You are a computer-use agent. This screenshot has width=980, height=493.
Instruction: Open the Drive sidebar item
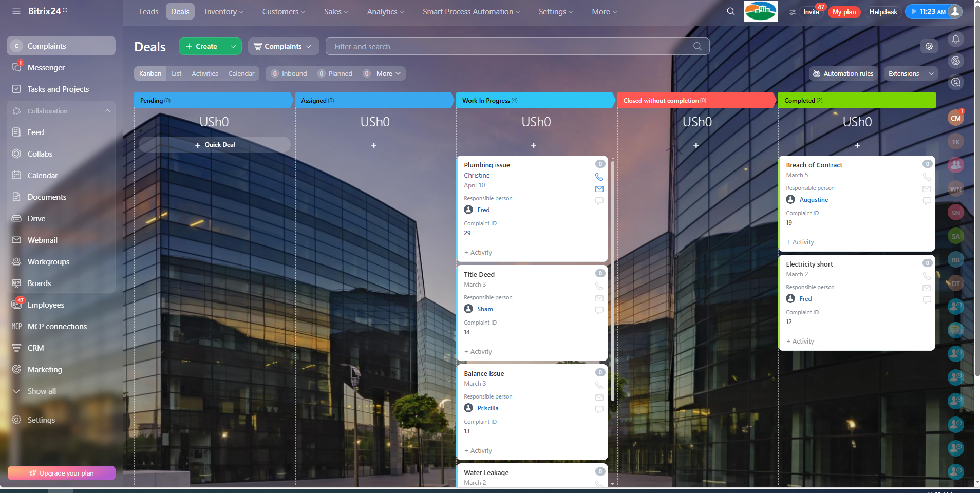point(36,219)
